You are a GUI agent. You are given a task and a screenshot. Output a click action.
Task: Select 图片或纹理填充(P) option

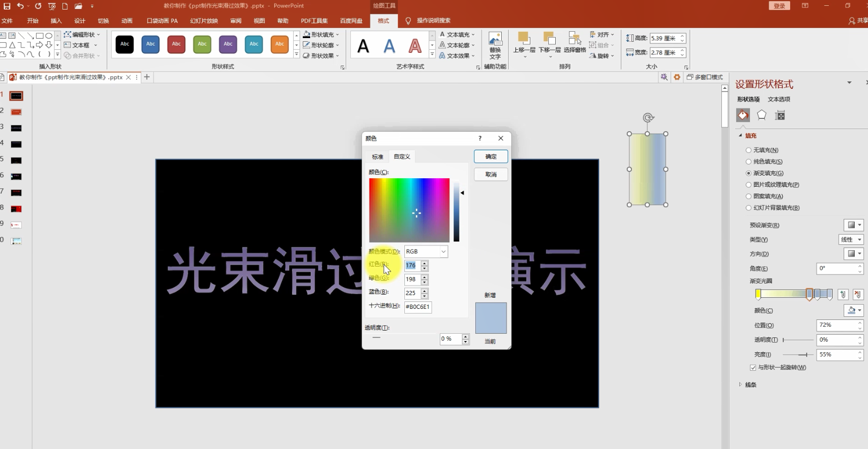click(773, 185)
